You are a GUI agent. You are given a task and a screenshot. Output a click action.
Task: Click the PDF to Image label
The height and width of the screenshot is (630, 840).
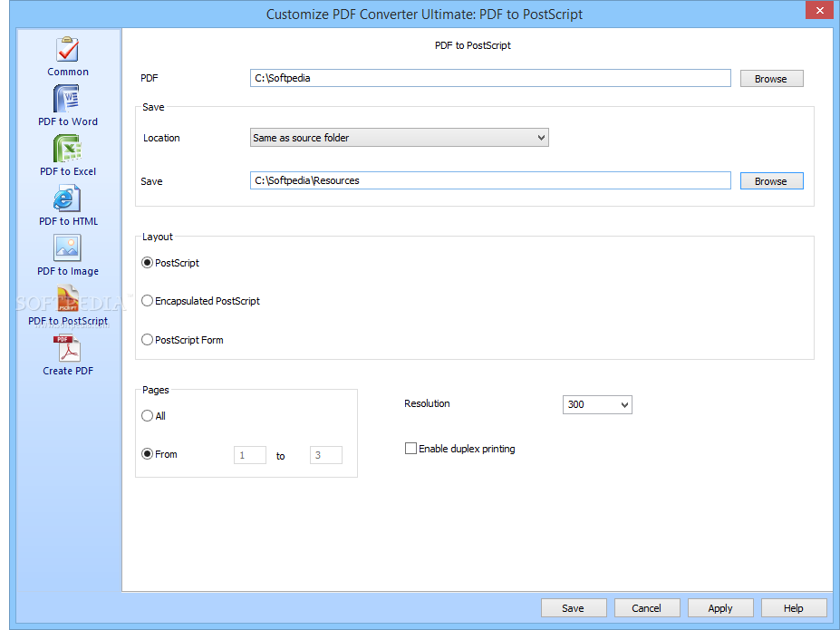click(68, 271)
